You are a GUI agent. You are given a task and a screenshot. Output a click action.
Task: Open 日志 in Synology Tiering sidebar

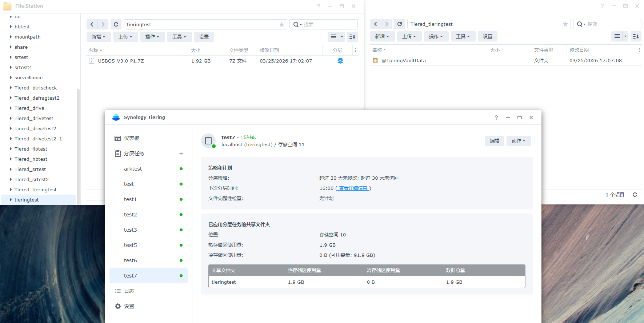(x=129, y=291)
